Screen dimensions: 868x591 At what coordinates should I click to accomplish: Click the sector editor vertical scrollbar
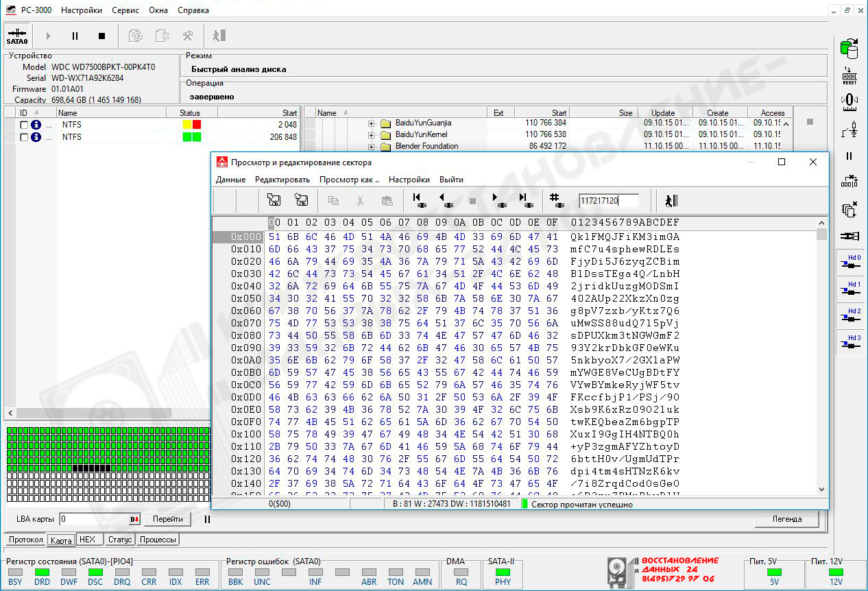pos(822,354)
